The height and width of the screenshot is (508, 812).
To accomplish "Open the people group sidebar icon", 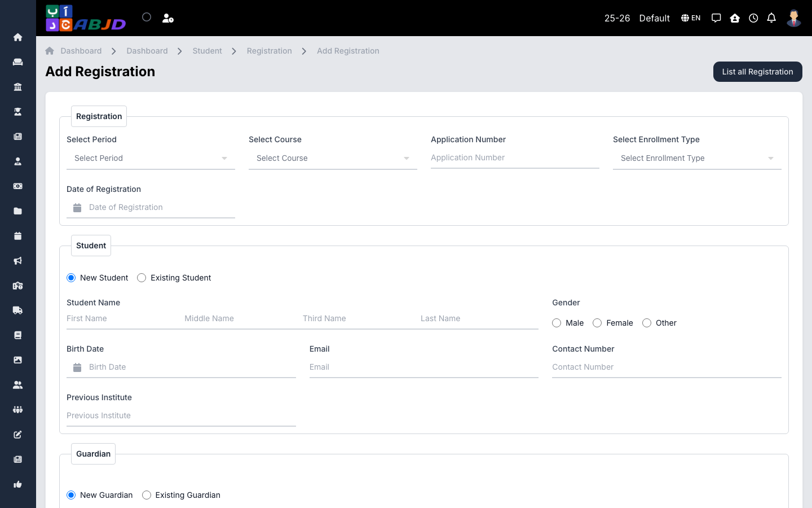I will [x=17, y=410].
